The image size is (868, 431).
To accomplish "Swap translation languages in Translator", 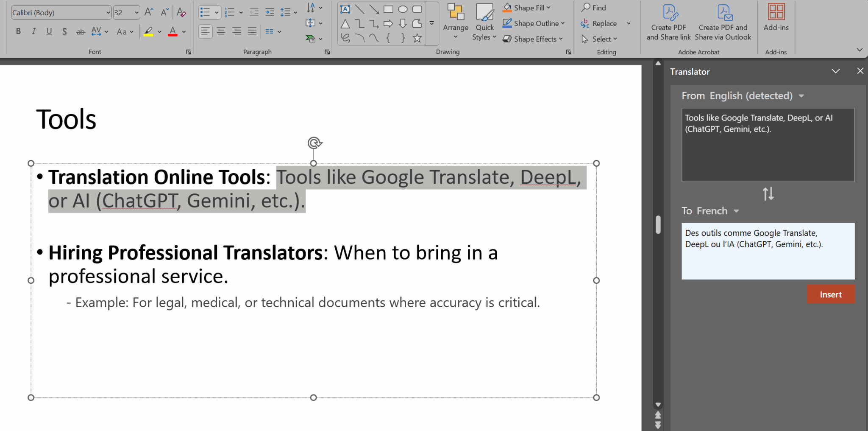I will coord(768,194).
